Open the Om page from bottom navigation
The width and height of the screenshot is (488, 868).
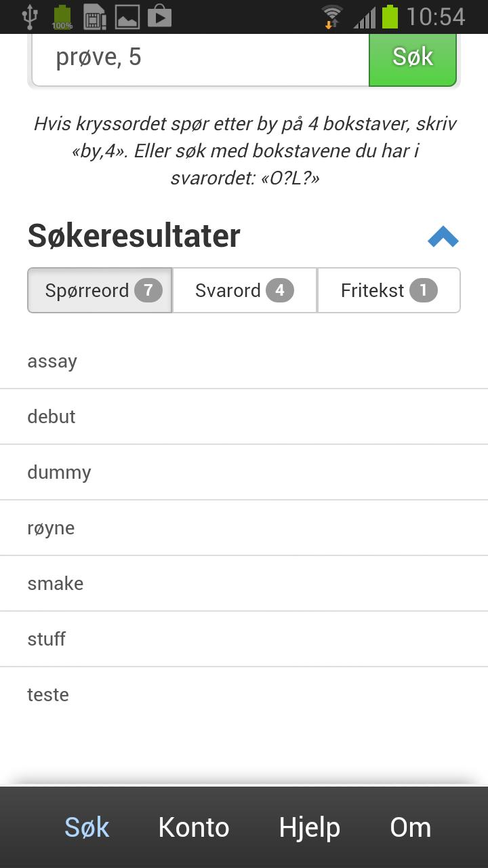(410, 827)
